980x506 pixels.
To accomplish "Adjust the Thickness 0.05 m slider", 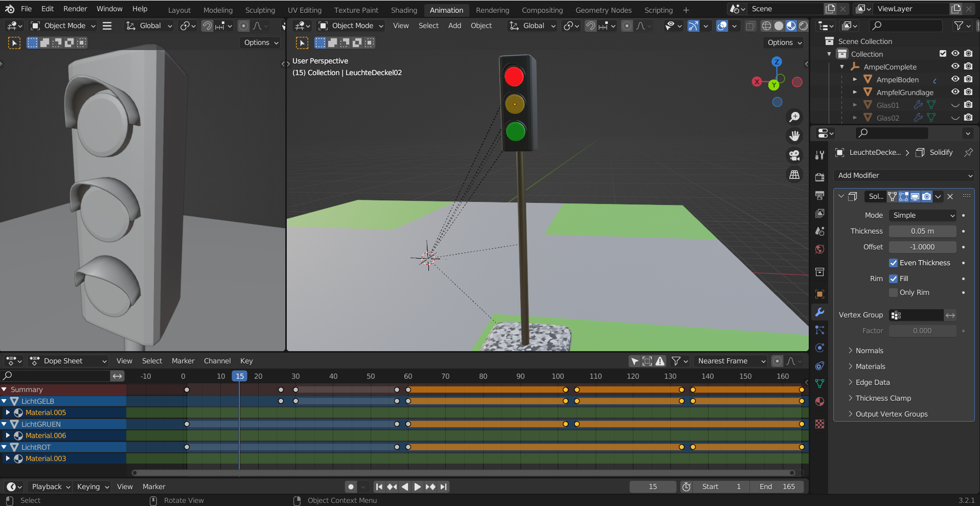I will click(922, 231).
